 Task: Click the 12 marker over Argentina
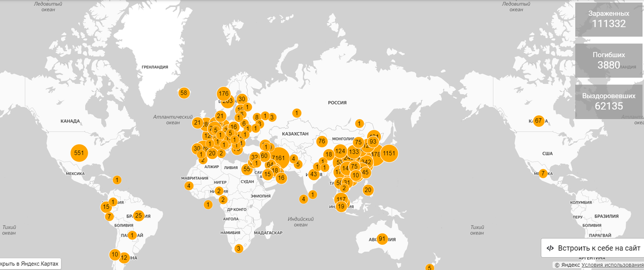[124, 258]
